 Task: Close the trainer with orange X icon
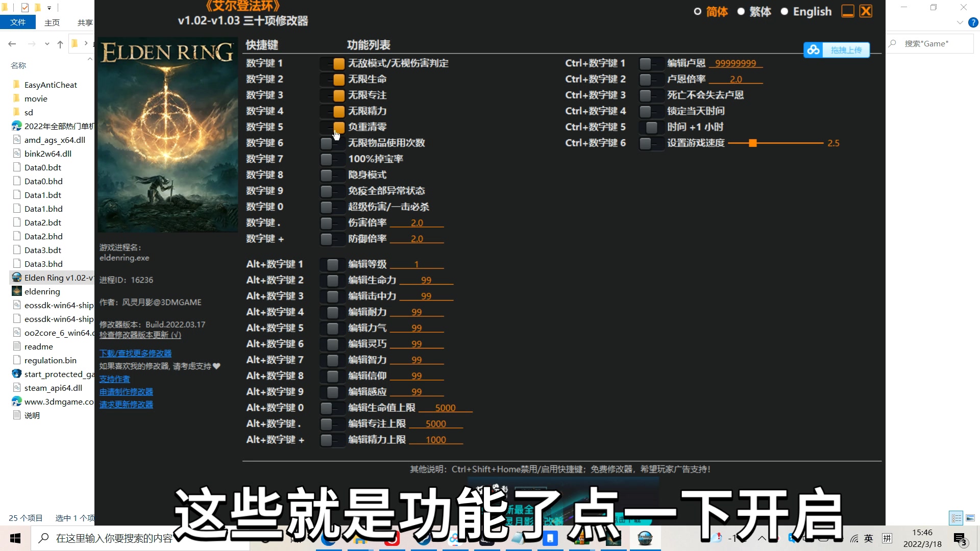[x=866, y=11]
